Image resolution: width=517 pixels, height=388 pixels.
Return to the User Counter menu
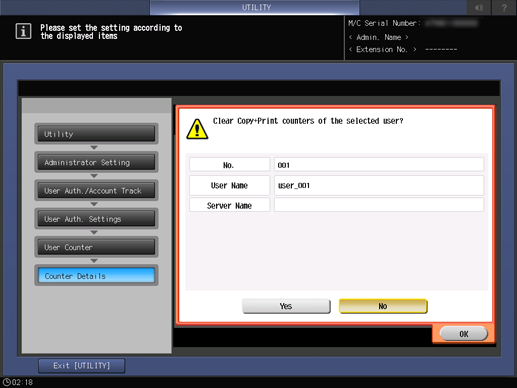[x=96, y=247]
